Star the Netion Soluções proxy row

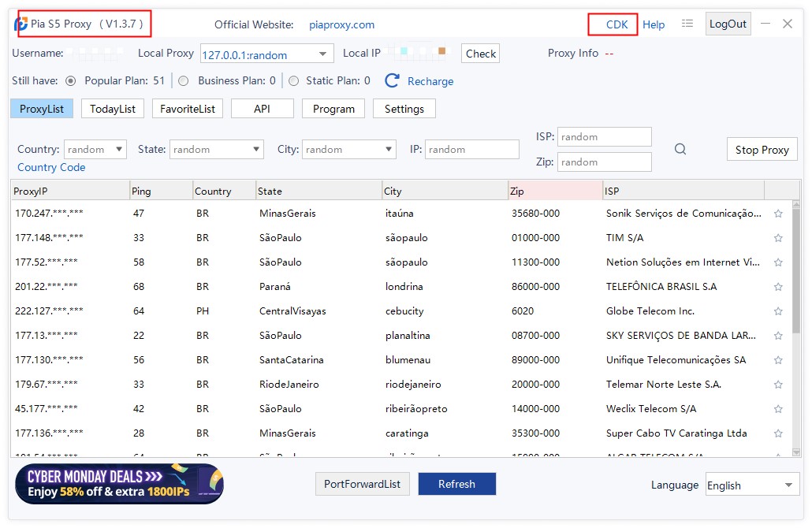(x=778, y=262)
